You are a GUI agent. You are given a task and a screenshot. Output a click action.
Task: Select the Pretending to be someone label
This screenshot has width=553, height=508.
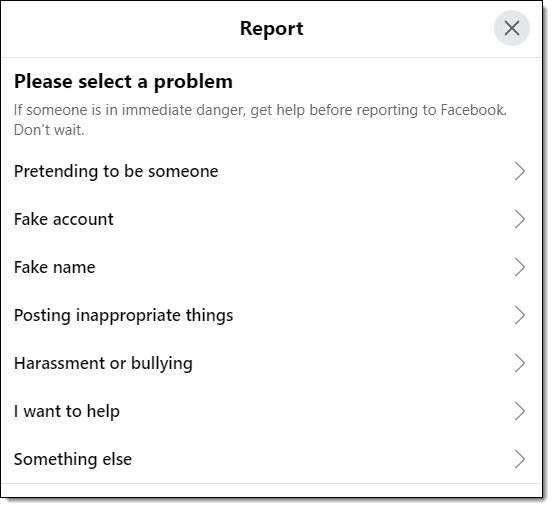[x=116, y=171]
